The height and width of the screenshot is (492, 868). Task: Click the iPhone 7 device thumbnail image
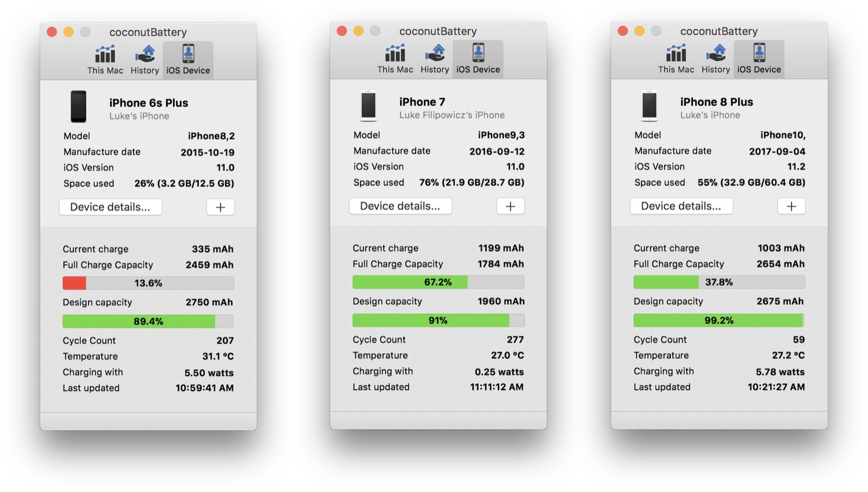point(368,106)
